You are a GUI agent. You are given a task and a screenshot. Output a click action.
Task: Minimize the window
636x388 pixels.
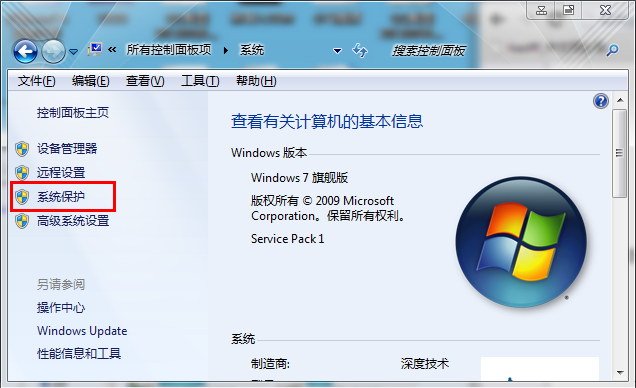[x=541, y=10]
